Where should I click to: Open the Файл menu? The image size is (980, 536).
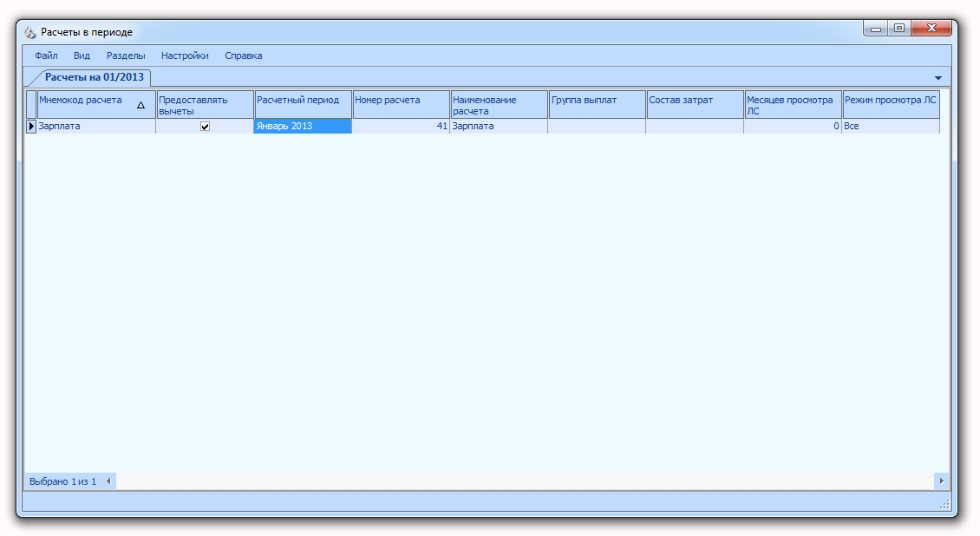46,56
